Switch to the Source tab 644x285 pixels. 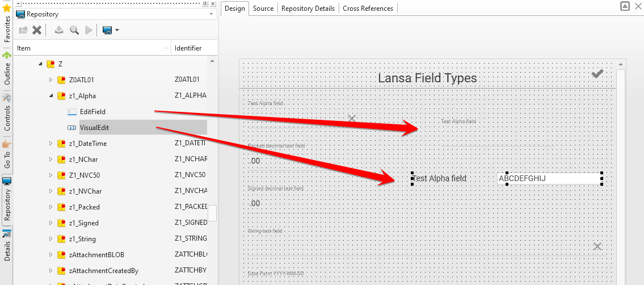pos(263,9)
